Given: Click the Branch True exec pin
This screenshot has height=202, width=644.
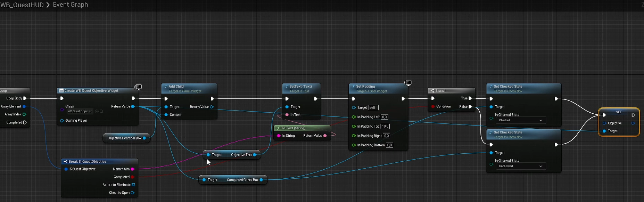Looking at the screenshot, I should pyautogui.click(x=470, y=98).
